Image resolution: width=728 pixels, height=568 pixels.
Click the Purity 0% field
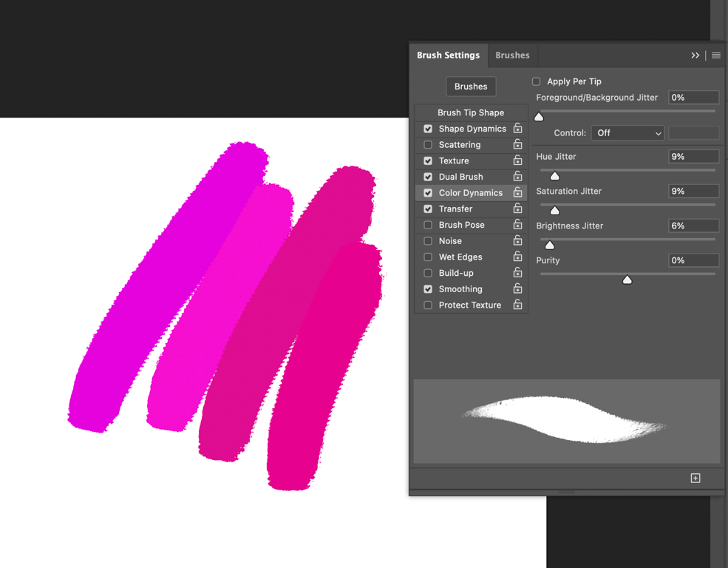pyautogui.click(x=694, y=260)
